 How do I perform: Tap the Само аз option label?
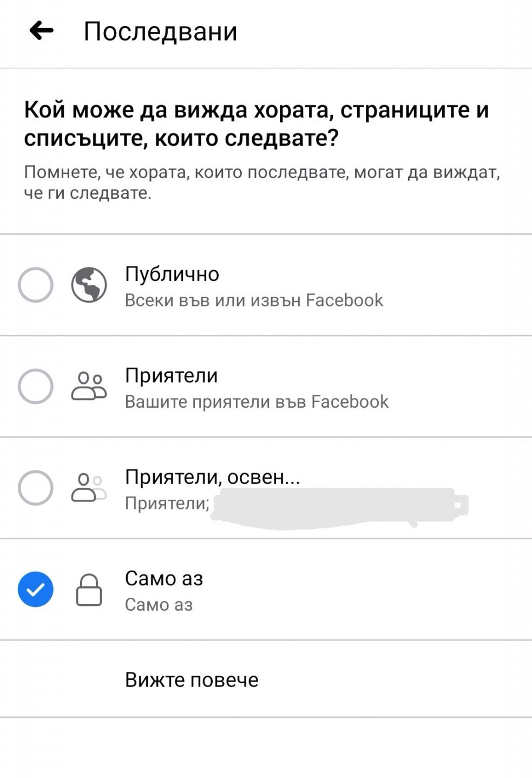[x=164, y=578]
